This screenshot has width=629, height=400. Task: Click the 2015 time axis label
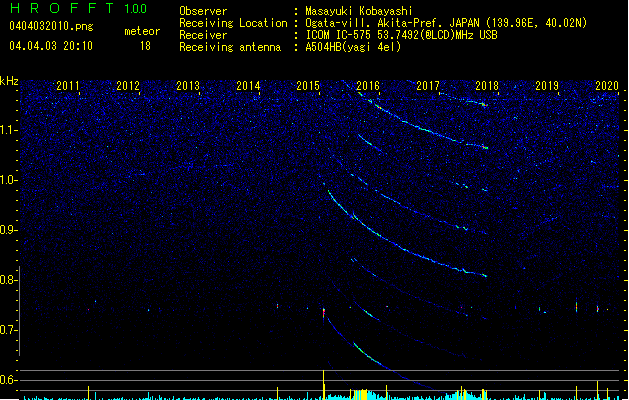click(x=308, y=86)
